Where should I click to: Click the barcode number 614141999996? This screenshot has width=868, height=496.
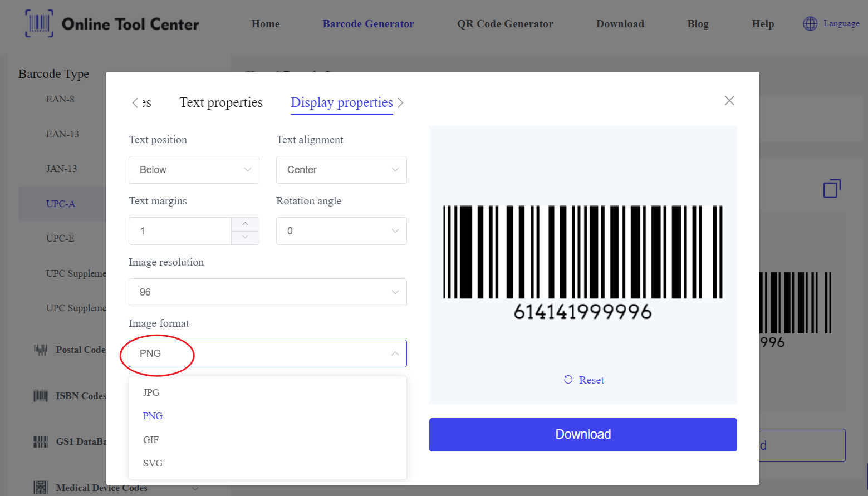tap(582, 312)
